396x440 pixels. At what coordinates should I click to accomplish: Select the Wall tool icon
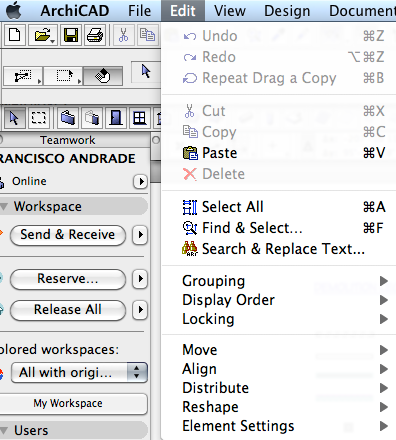pyautogui.click(x=68, y=118)
